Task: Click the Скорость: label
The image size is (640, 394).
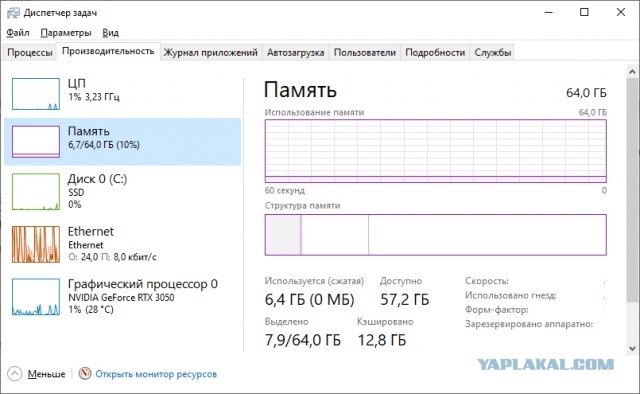Action: point(487,281)
